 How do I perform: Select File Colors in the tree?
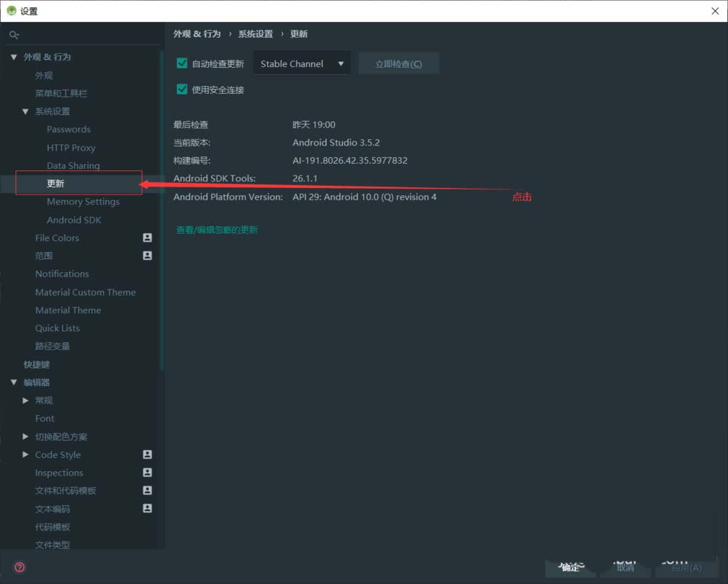[57, 237]
